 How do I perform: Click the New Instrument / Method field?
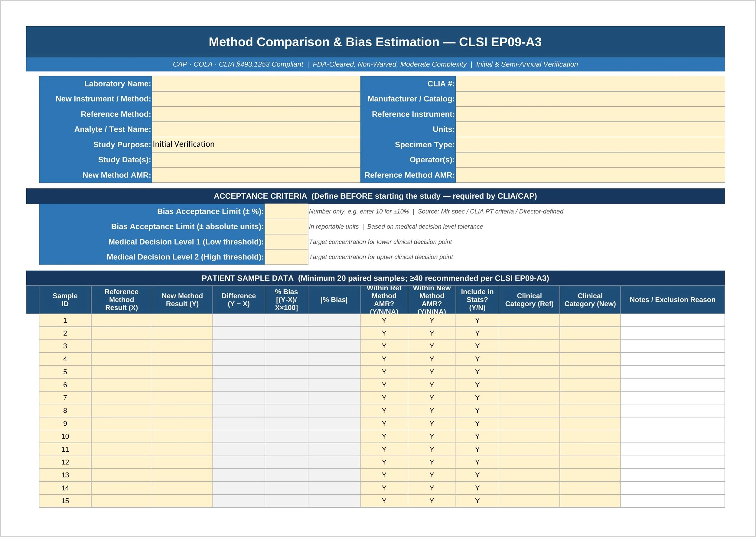click(x=255, y=99)
